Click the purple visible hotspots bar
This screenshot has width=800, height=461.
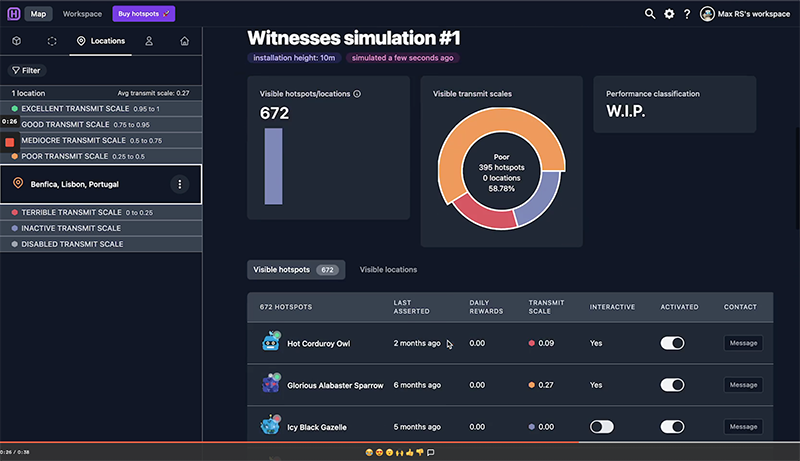coord(273,166)
